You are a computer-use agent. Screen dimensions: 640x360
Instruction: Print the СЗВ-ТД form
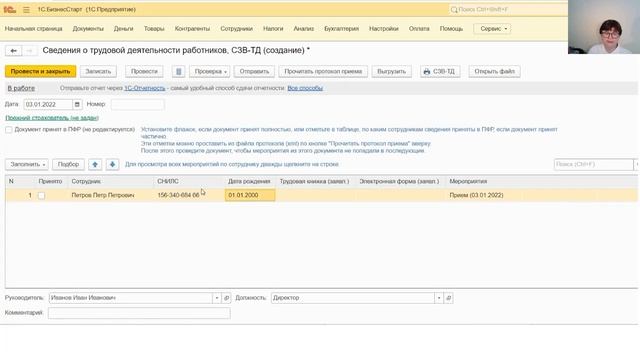pos(440,71)
